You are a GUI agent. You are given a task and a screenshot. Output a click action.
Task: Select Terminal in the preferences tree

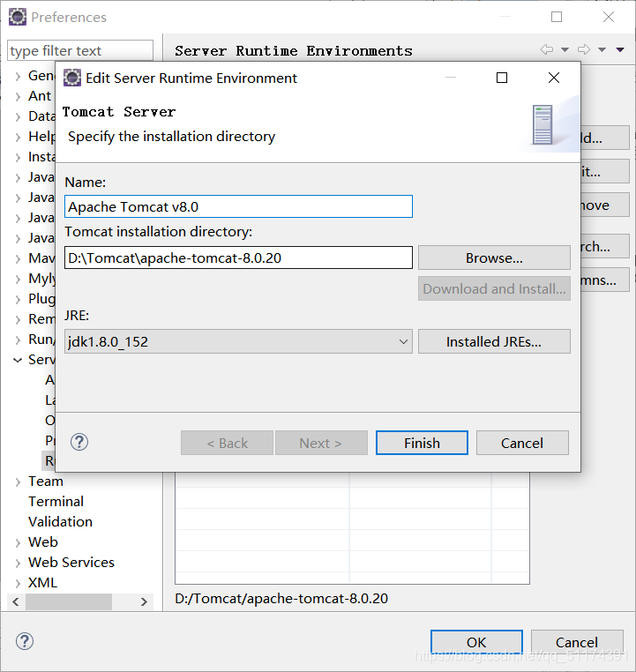point(56,502)
